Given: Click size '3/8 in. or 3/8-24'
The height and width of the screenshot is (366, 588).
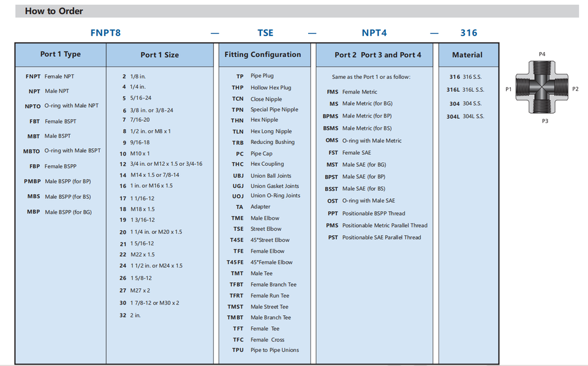Looking at the screenshot, I should coord(148,111).
